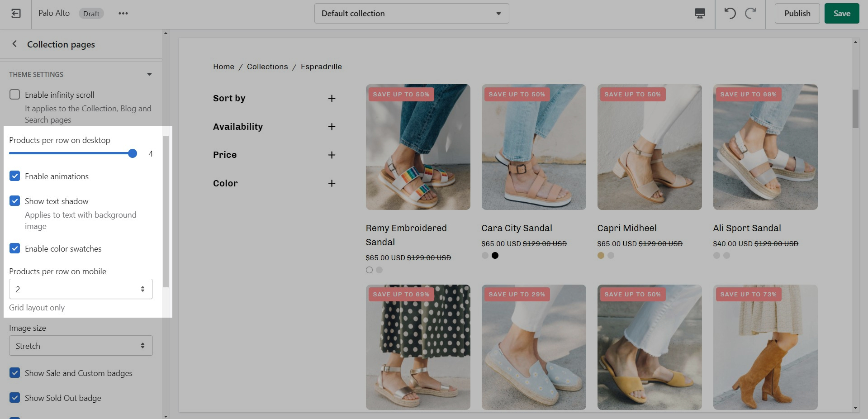The width and height of the screenshot is (868, 419).
Task: Uncheck Show Sold Out badge
Action: [x=15, y=398]
